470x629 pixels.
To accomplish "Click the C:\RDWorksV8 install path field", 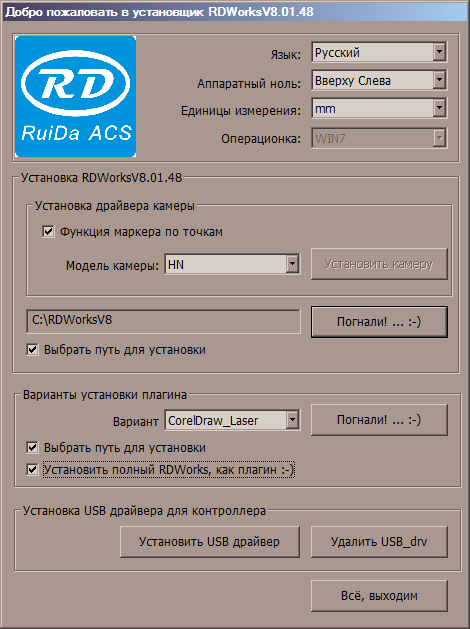I will 163,321.
